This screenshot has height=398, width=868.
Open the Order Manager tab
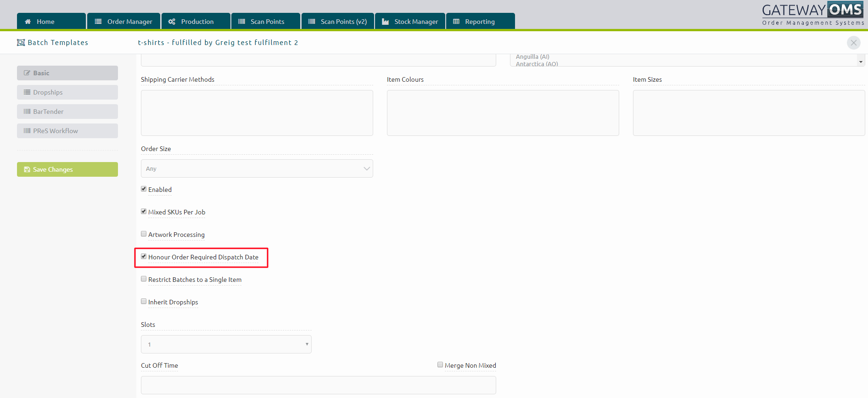123,21
